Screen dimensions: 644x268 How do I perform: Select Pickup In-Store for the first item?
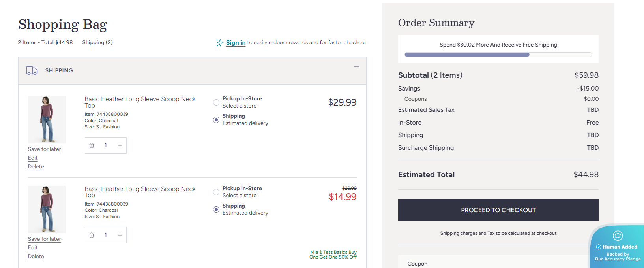216,102
